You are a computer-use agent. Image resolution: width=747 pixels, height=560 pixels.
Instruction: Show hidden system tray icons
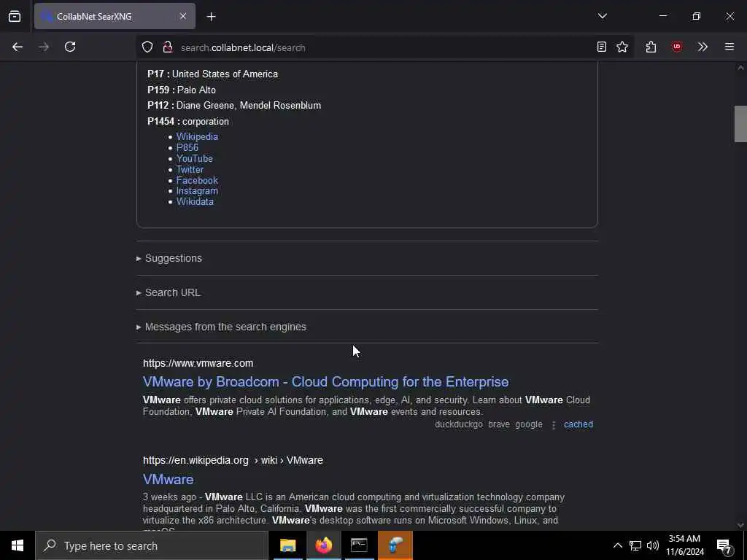pyautogui.click(x=617, y=545)
